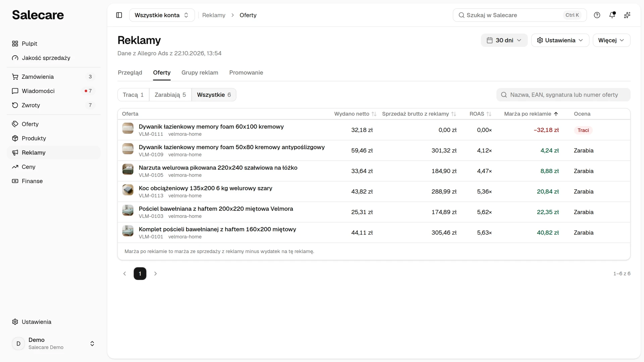The width and height of the screenshot is (644, 362).
Task: Focus the Szukaj w Salecare search field
Action: pos(520,15)
